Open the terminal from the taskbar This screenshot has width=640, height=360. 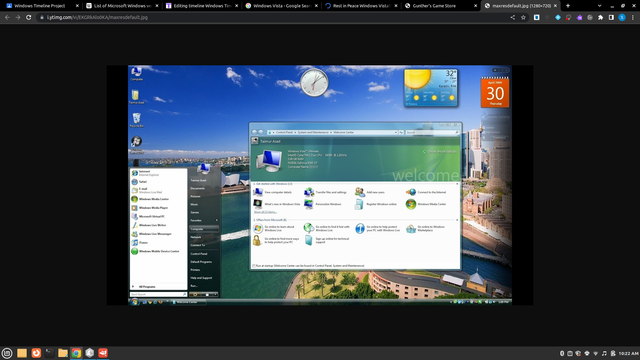tap(49, 353)
